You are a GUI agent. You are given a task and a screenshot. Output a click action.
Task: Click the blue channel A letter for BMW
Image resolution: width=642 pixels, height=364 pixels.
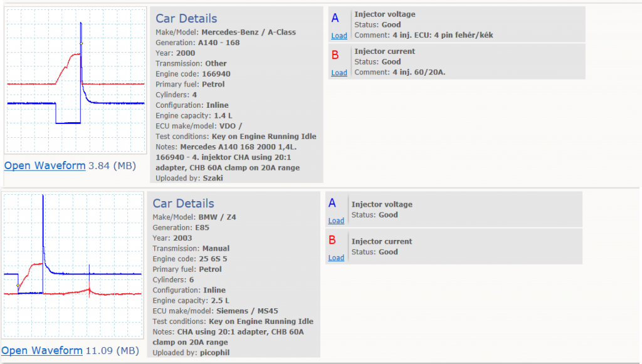click(332, 203)
